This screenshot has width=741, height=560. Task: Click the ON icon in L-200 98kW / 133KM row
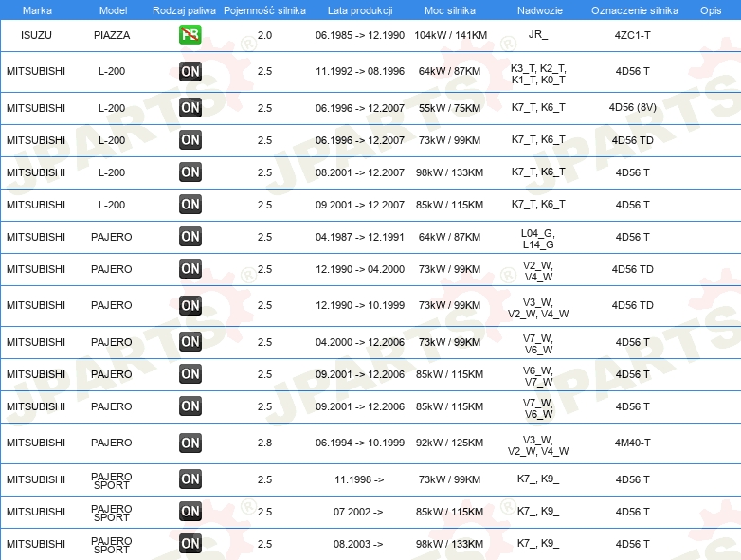pos(190,172)
